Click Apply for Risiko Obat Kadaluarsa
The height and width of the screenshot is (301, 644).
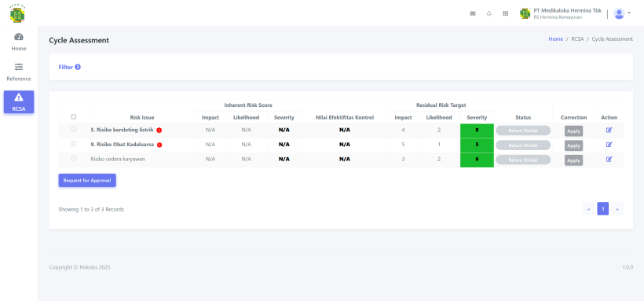[573, 145]
